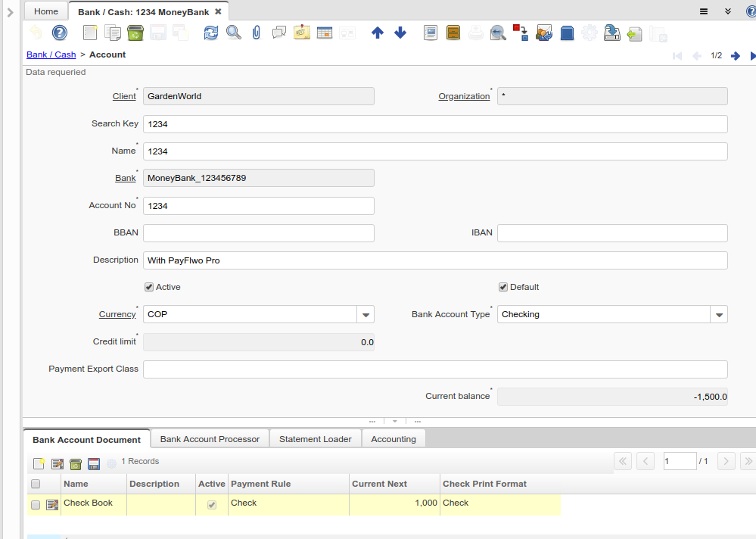Viewport: 756px width, 539px height.
Task: Expand the Currency dropdown
Action: (365, 314)
